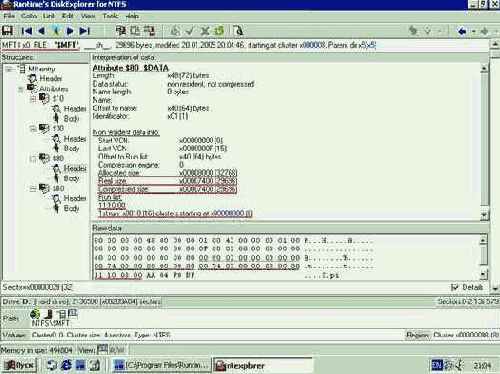This screenshot has width=500, height=374.
Task: Go to the previous sector arrow
Action: click(x=42, y=31)
